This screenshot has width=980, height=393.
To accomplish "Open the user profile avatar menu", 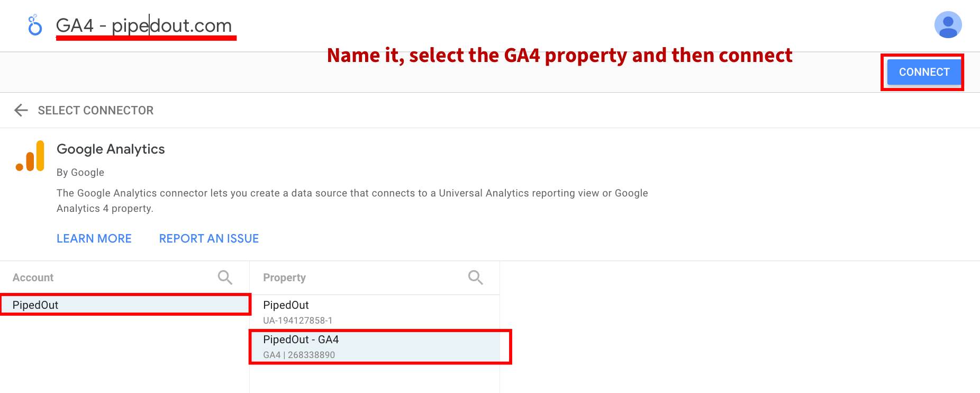I will [948, 25].
